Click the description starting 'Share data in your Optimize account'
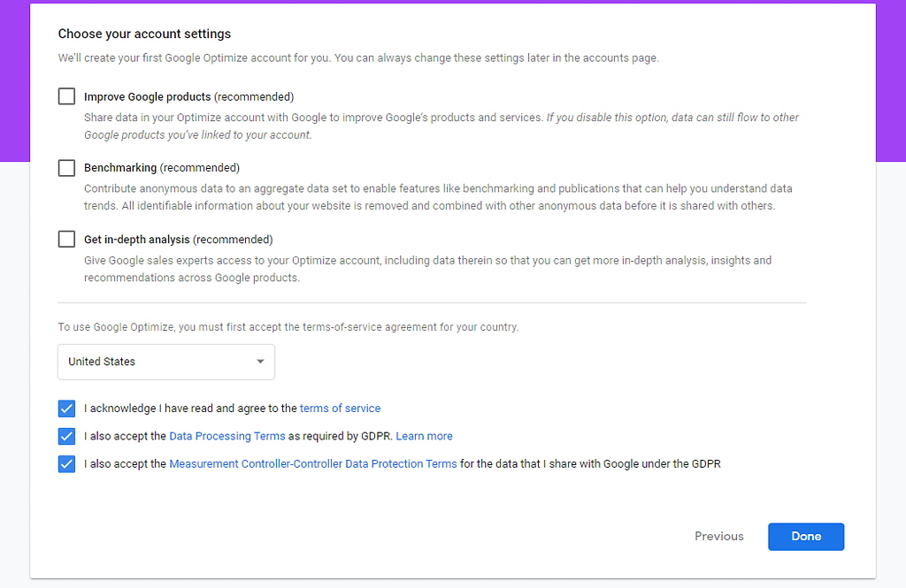This screenshot has width=906, height=588. pos(441,126)
